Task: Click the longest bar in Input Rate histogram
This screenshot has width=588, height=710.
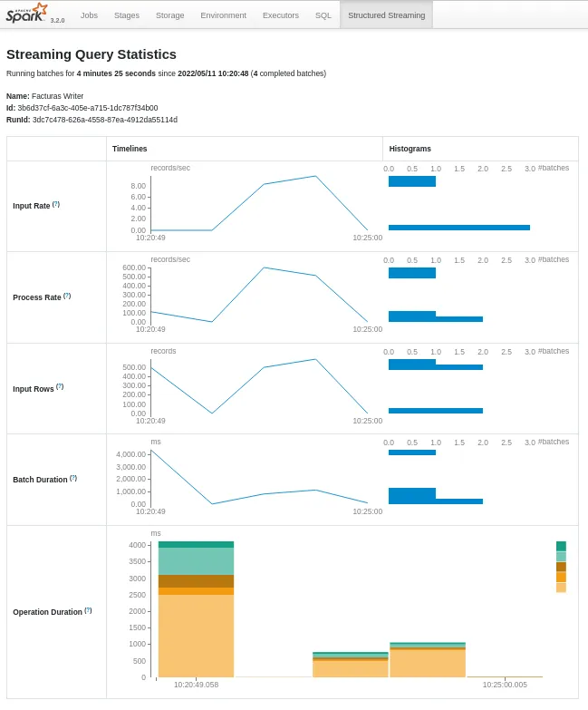Action: point(458,228)
